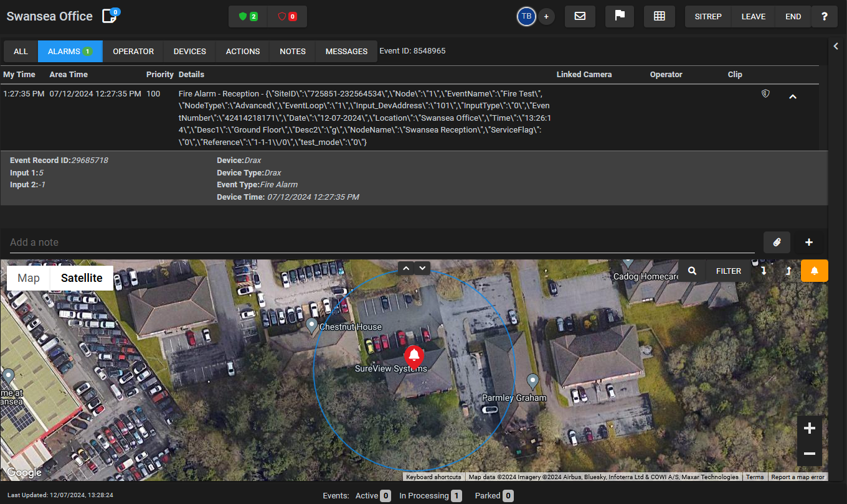Image resolution: width=847 pixels, height=504 pixels.
Task: Switch to the ACTIONS tab
Action: coord(243,51)
